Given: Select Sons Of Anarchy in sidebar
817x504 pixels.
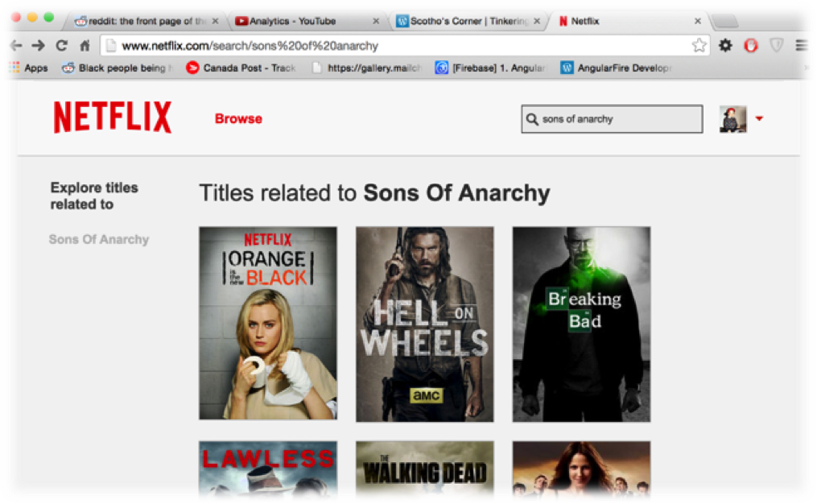Looking at the screenshot, I should (99, 239).
